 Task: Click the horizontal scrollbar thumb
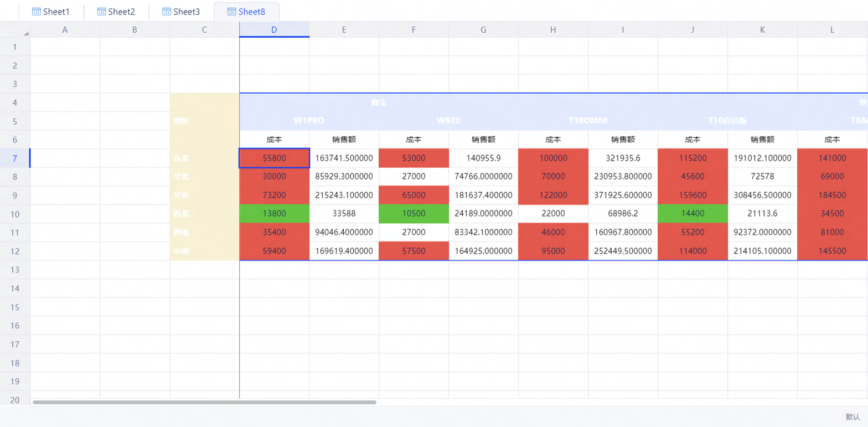click(x=204, y=402)
